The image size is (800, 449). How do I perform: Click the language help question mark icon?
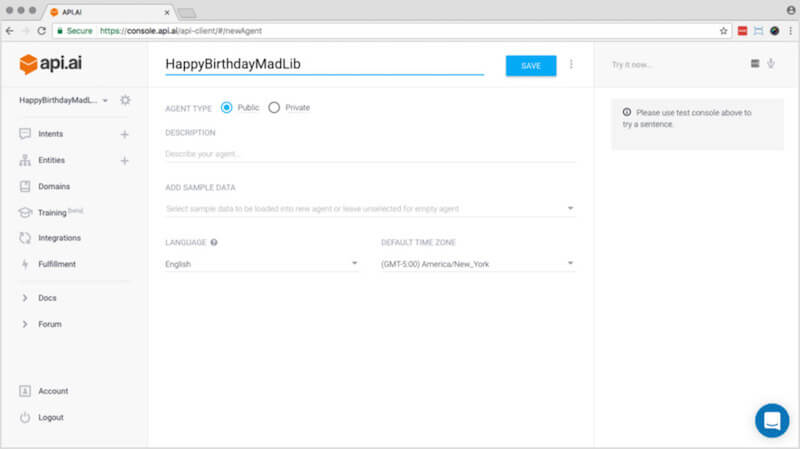pos(214,242)
